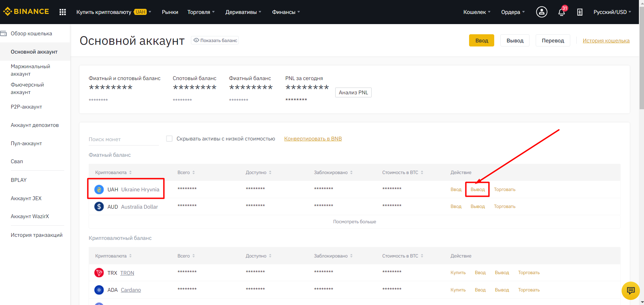Click the Перевод button

pos(553,40)
